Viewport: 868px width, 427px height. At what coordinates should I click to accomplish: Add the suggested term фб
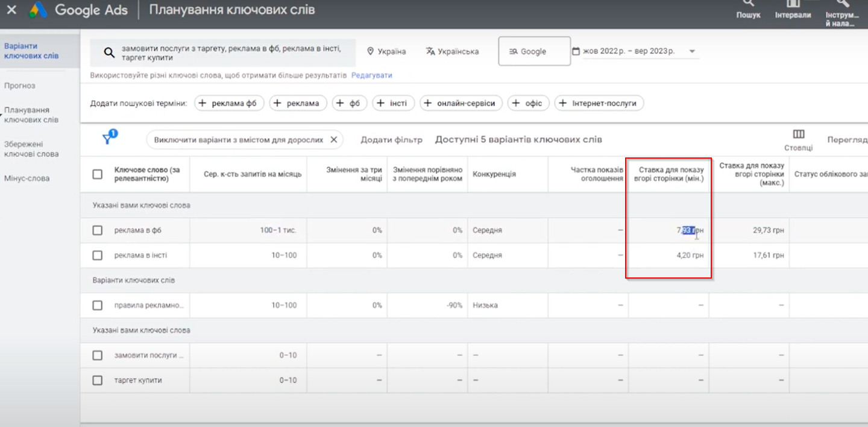pyautogui.click(x=350, y=103)
